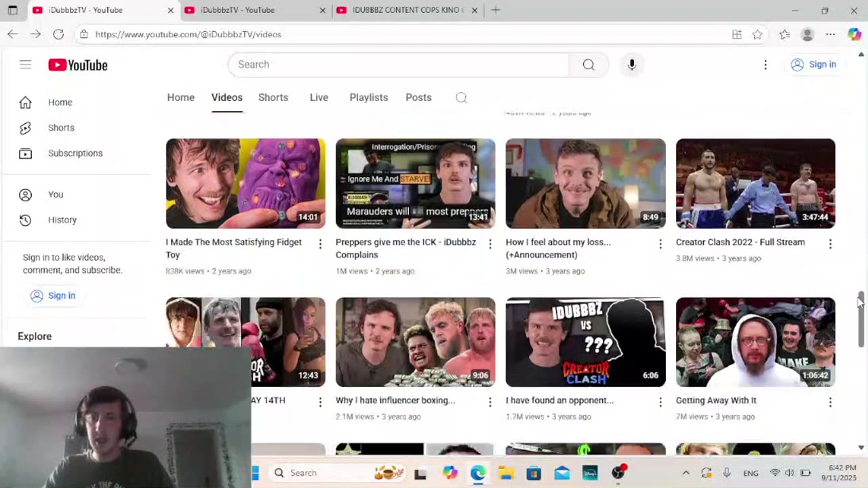
Task: Show hidden system tray icons
Action: [x=686, y=473]
